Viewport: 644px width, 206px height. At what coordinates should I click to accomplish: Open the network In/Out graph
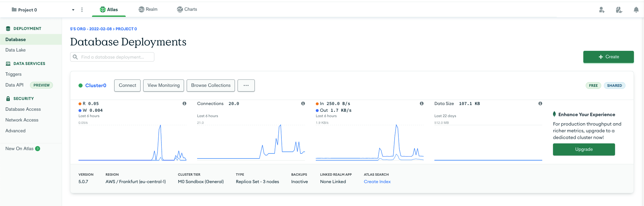tap(370, 142)
